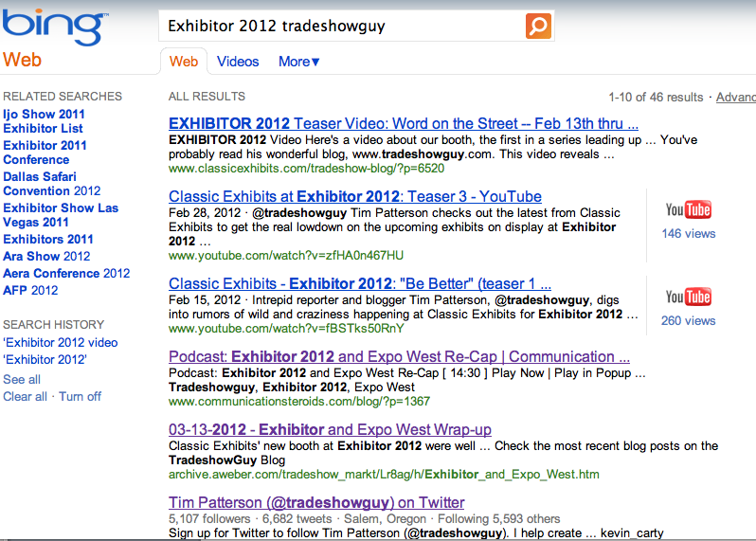Click the orange search magnifier button

click(x=538, y=26)
